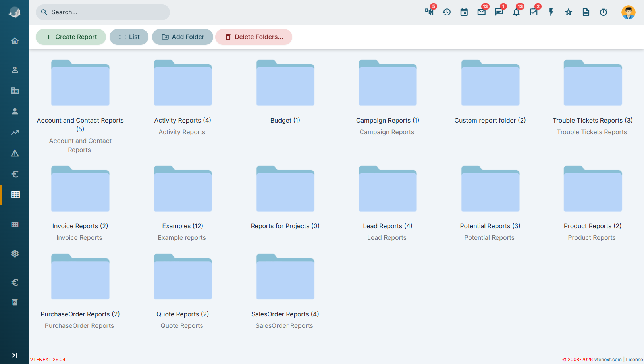Switch to List view
This screenshot has width=644, height=364.
129,37
